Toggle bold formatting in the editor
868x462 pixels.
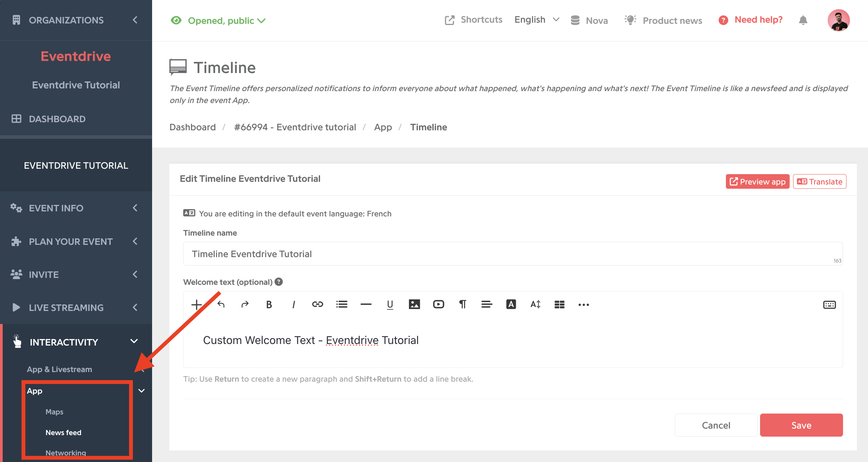point(269,305)
